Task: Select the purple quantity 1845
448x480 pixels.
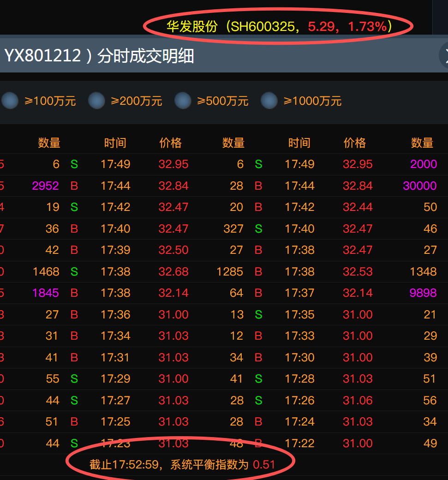Action: (45, 293)
